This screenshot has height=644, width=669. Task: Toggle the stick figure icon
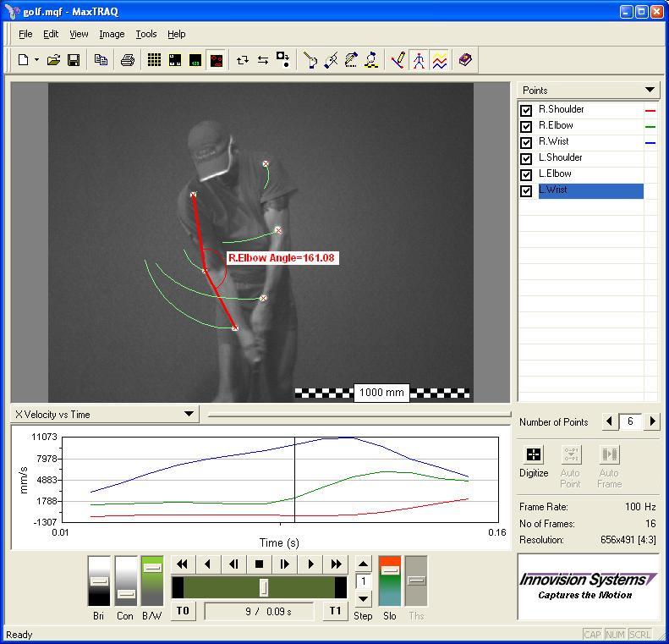419,60
